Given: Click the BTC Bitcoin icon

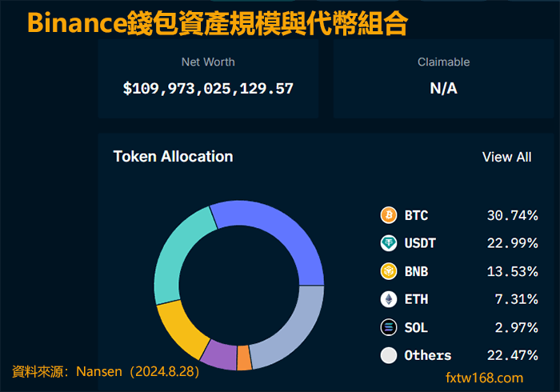Looking at the screenshot, I should pyautogui.click(x=389, y=215).
